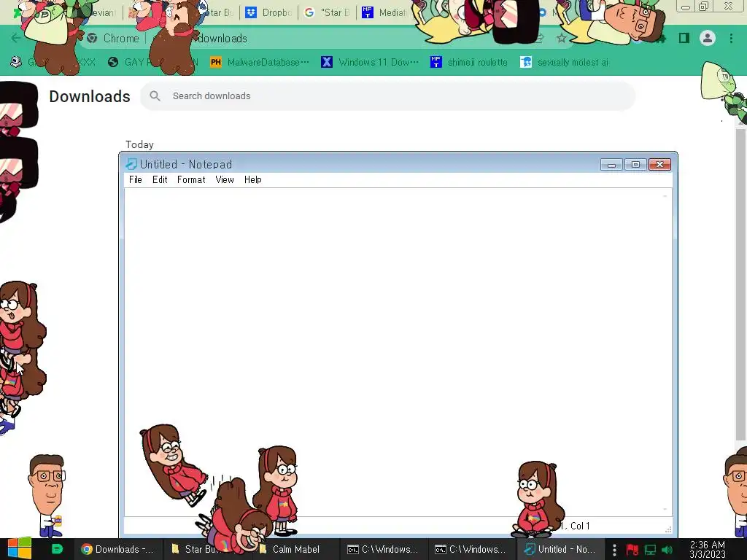Click inside the Notepad text area
This screenshot has height=560, width=747.
(394, 352)
